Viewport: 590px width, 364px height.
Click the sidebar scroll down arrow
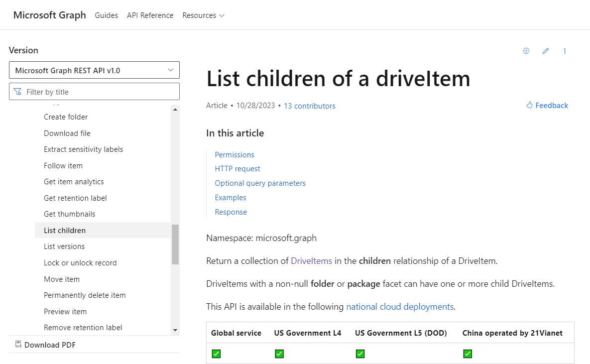[175, 330]
